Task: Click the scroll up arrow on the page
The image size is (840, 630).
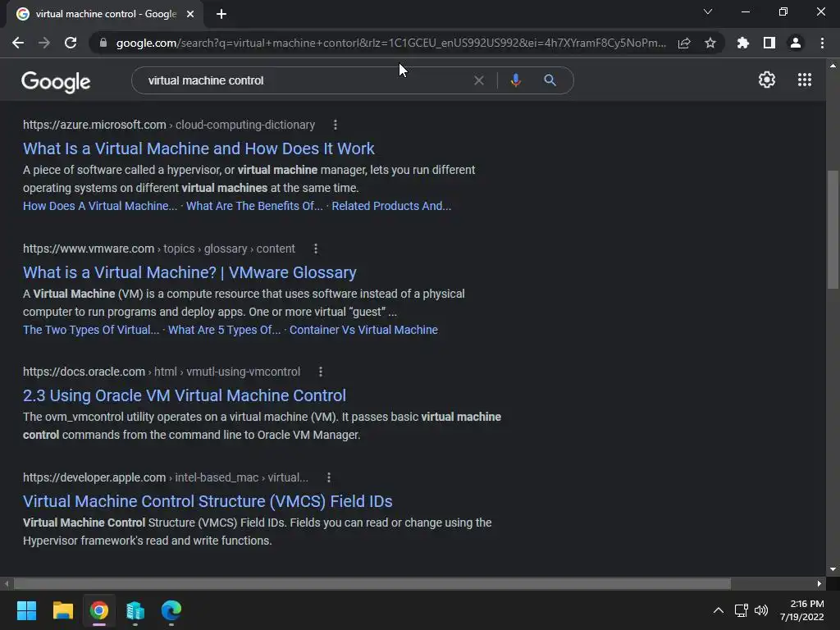Action: pos(833,66)
